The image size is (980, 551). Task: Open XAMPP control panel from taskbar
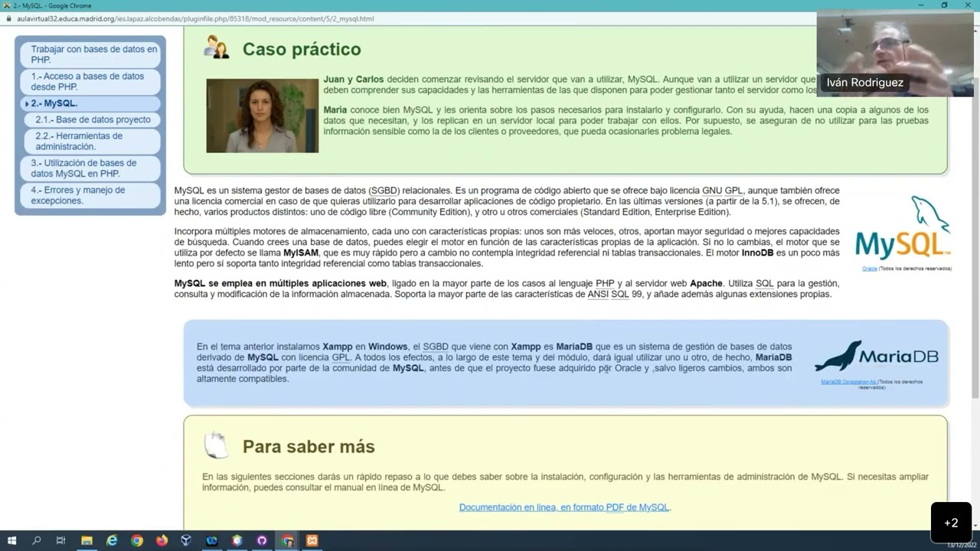click(x=312, y=540)
